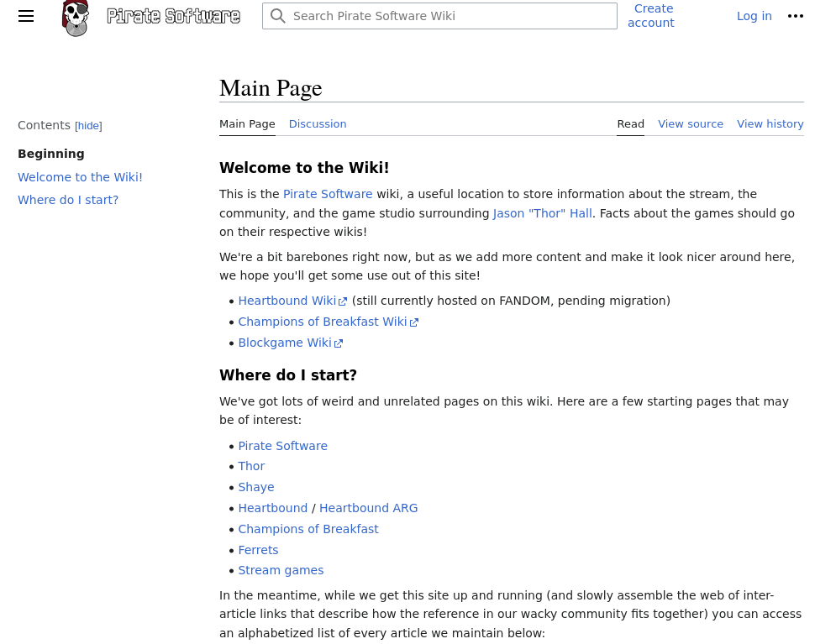Screen dimensions: 836x644
Task: Open Champions of Breakfast Wiki external link
Action: [329, 322]
